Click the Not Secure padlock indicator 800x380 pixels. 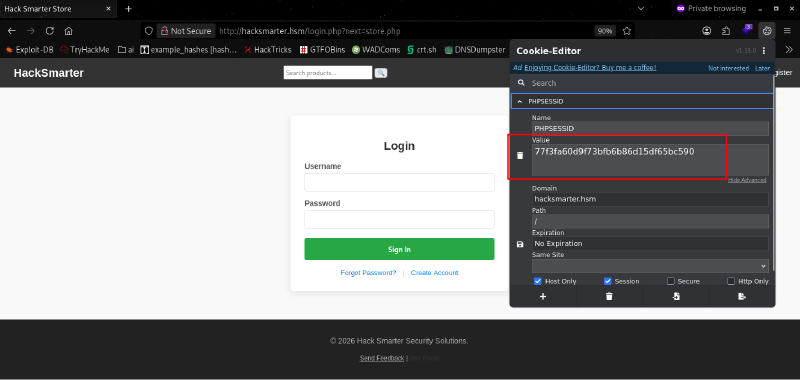(x=186, y=31)
